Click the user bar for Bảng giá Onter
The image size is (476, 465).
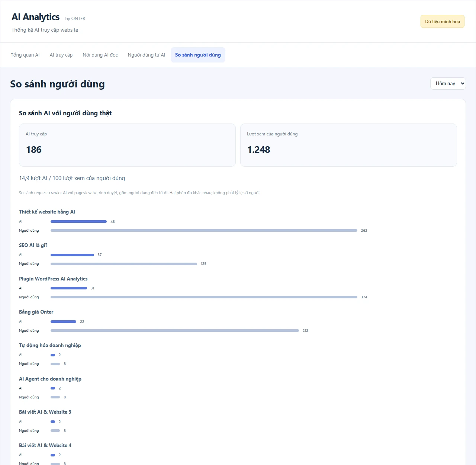pyautogui.click(x=175, y=331)
